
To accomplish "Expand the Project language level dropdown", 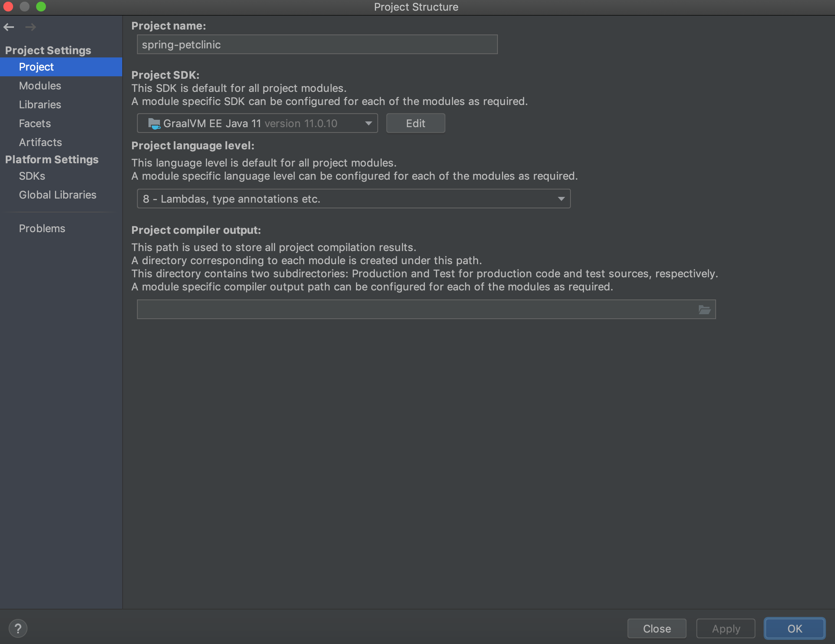I will 561,199.
